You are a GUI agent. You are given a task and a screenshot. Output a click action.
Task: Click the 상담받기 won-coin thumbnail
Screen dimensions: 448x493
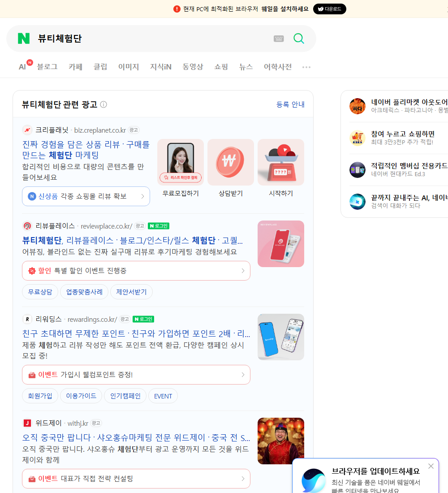click(x=231, y=162)
